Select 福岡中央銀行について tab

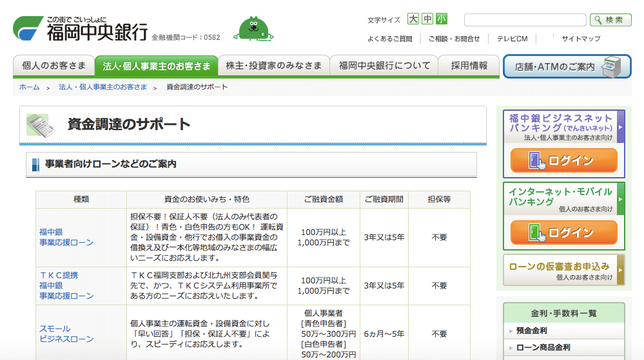(384, 66)
